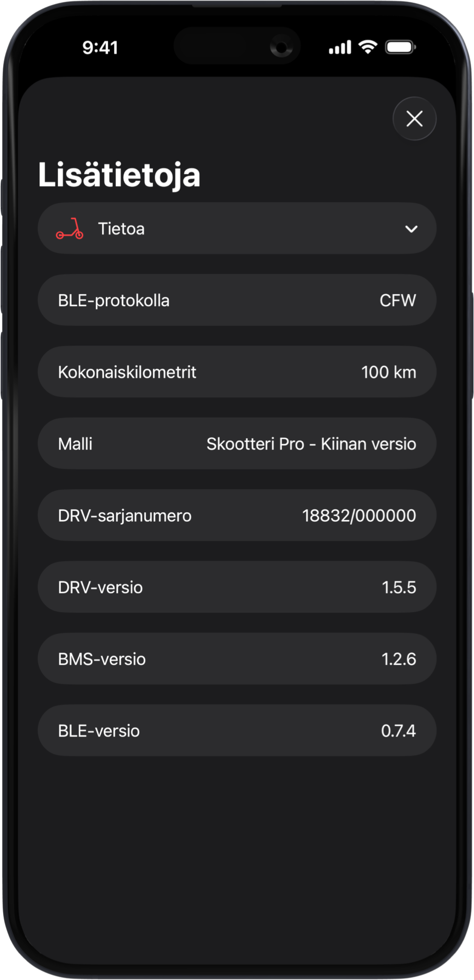474x980 pixels.
Task: Click serial number 18832/000000
Action: click(359, 516)
